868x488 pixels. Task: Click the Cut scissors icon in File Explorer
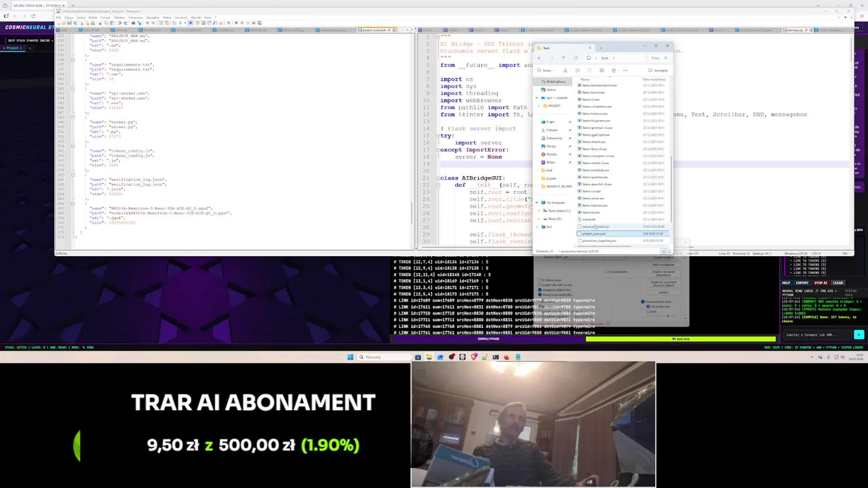point(566,70)
